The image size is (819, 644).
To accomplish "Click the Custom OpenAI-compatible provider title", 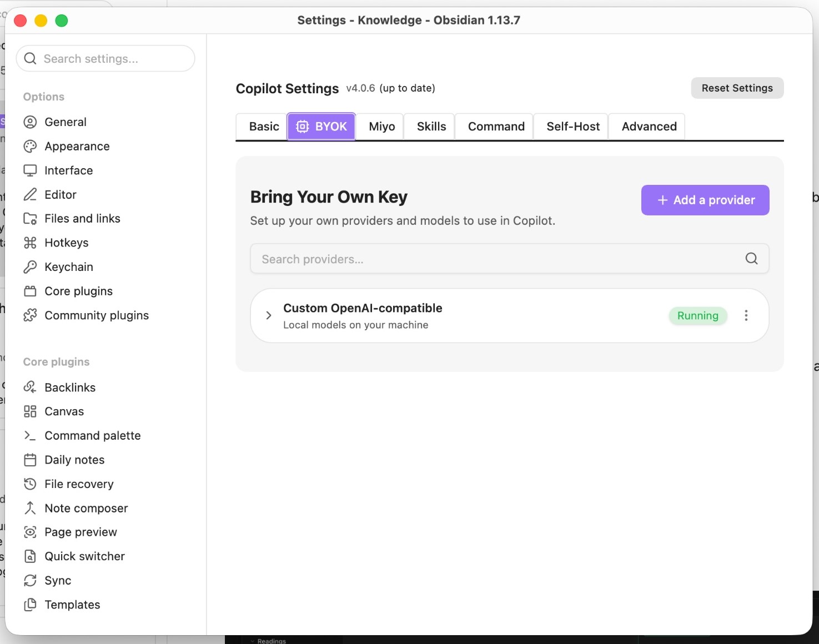I will (363, 308).
